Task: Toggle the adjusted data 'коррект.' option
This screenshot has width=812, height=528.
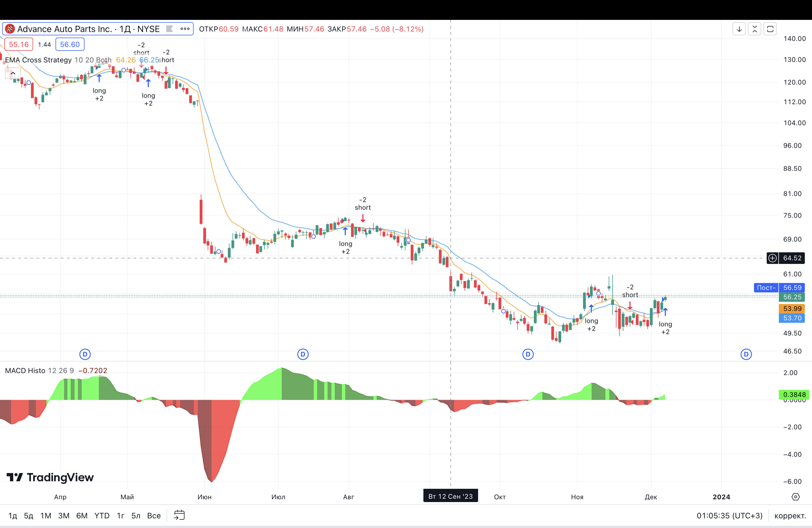Action: click(x=790, y=515)
